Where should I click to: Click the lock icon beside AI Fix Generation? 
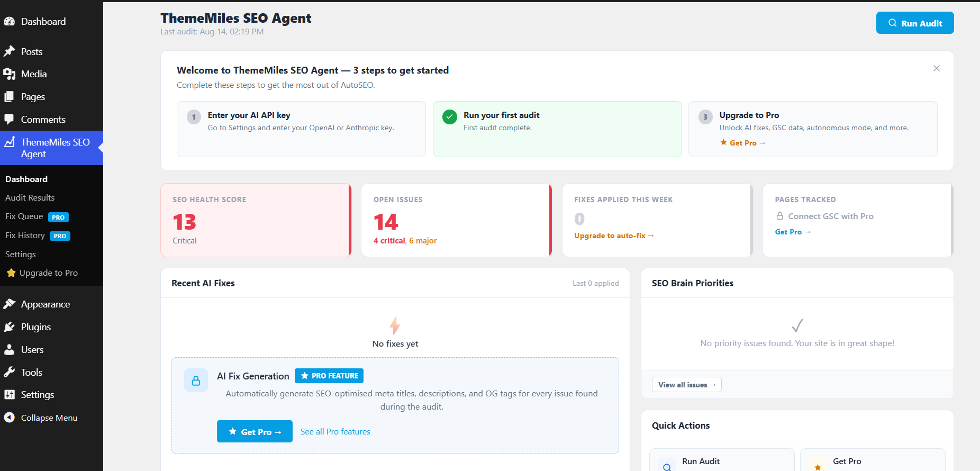(x=196, y=381)
